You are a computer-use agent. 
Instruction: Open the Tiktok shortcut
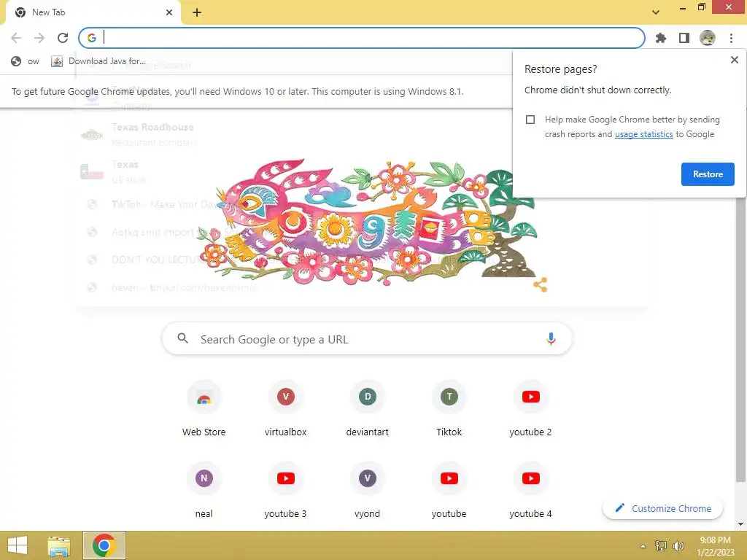pyautogui.click(x=449, y=410)
